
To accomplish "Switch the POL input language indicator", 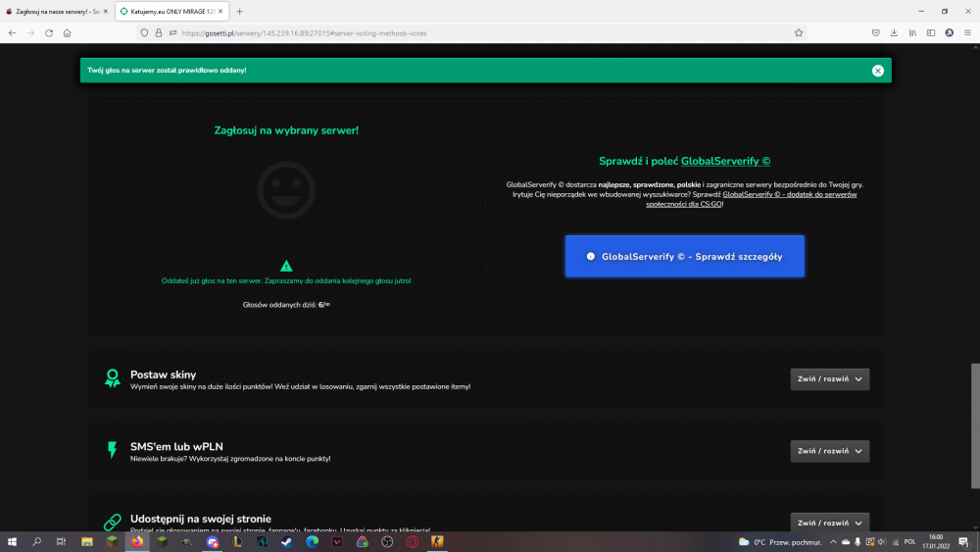I will [910, 542].
